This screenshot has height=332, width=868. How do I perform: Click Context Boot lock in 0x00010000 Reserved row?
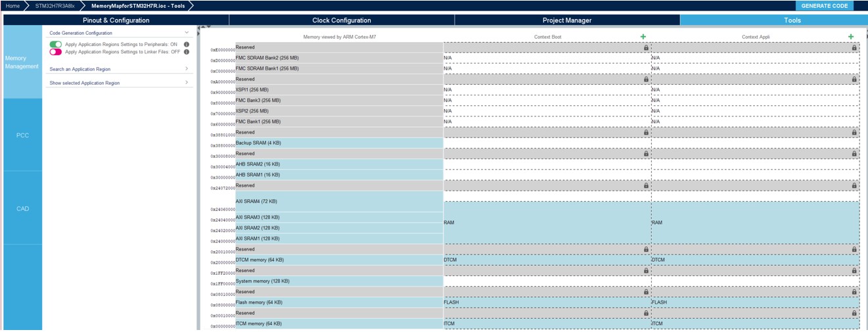(x=646, y=314)
